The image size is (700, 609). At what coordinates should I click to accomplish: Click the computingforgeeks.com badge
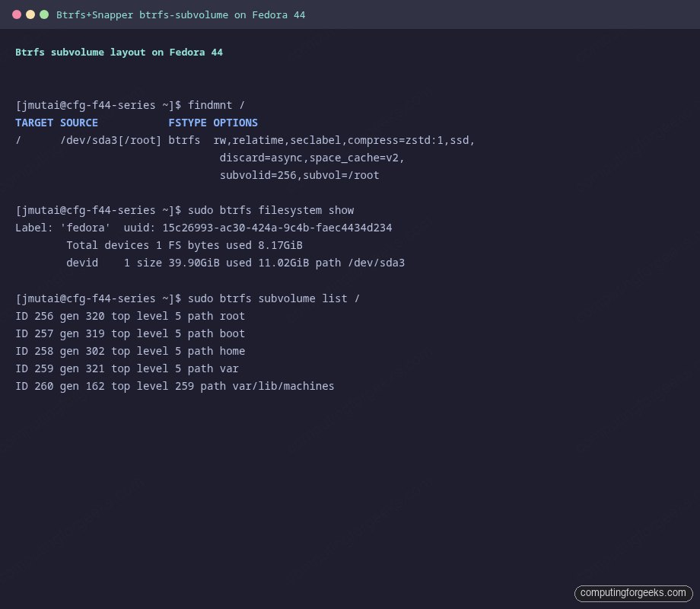pos(634,593)
